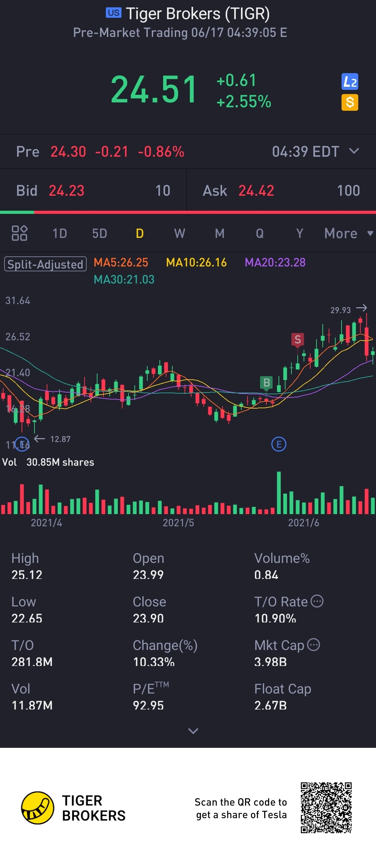Tap the MA10:26.16 indicator label
376x868 pixels.
pos(196,262)
